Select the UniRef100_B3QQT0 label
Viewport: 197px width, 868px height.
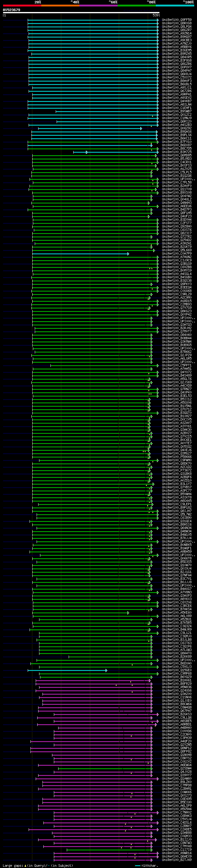point(177,413)
